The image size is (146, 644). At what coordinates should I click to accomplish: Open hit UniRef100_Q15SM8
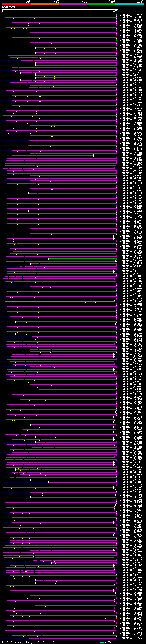(131, 304)
